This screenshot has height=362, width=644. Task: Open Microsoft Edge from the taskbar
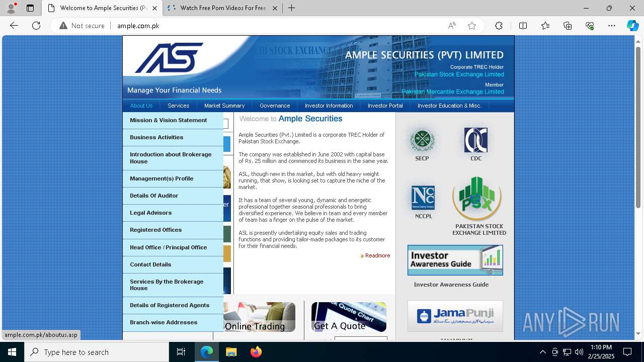click(x=207, y=352)
